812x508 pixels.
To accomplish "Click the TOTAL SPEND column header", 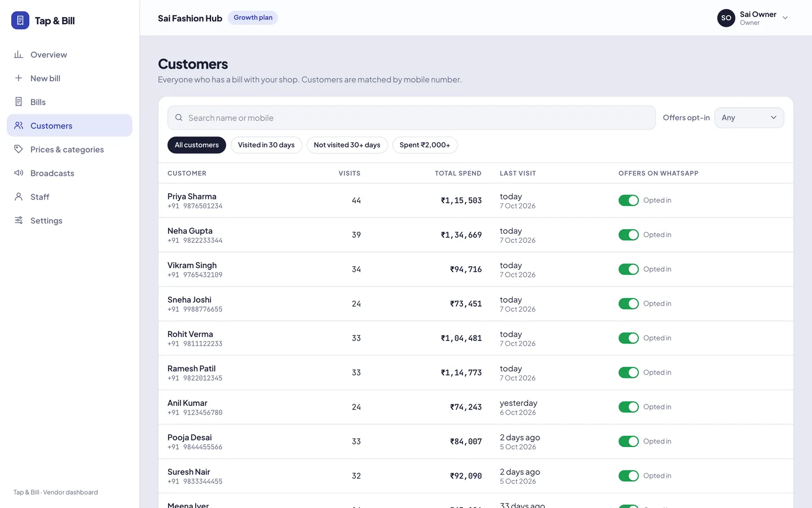I will pyautogui.click(x=458, y=173).
